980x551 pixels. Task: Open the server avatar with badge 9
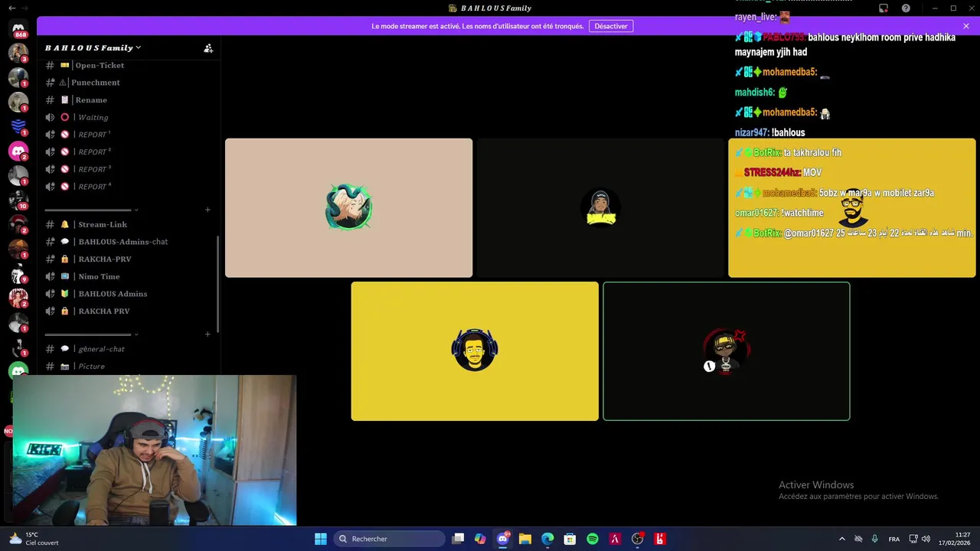(x=18, y=273)
